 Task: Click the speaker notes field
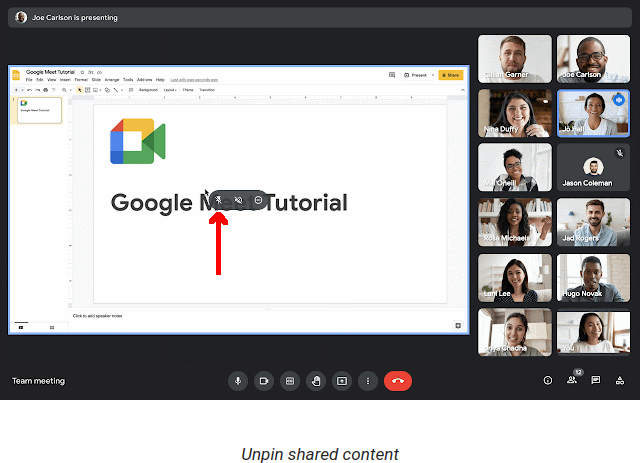click(97, 316)
